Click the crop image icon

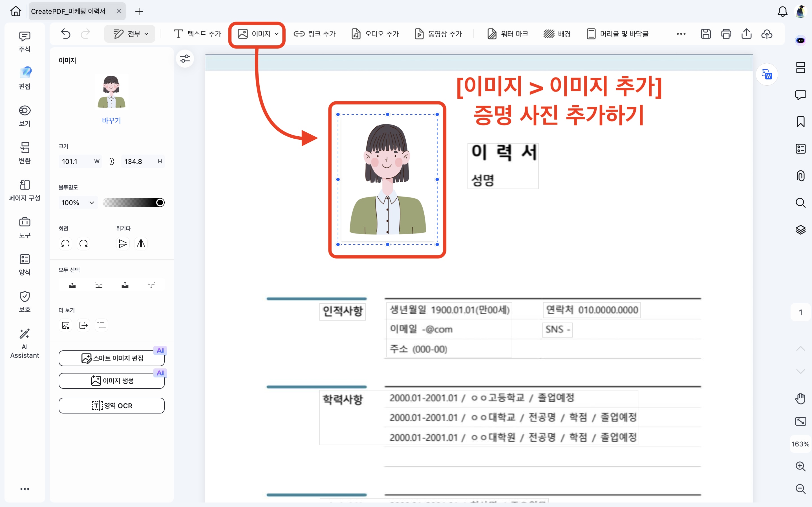pos(101,325)
